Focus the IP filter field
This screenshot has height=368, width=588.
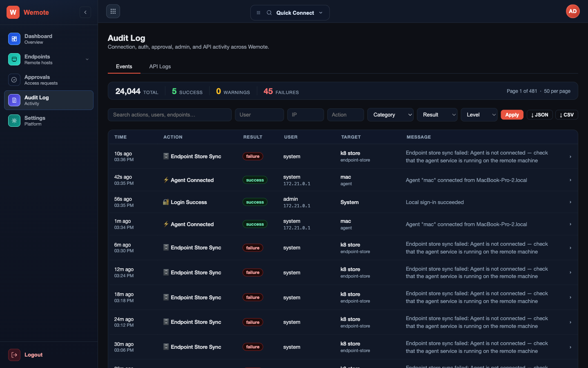[305, 115]
